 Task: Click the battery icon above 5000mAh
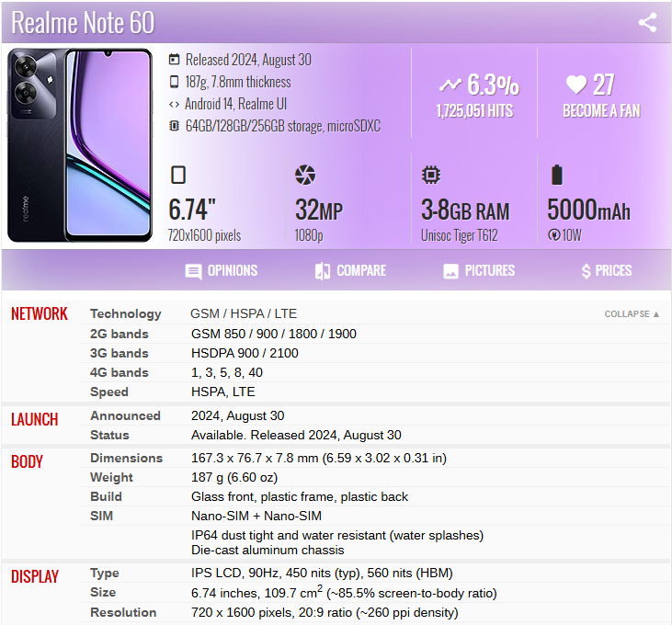(557, 175)
